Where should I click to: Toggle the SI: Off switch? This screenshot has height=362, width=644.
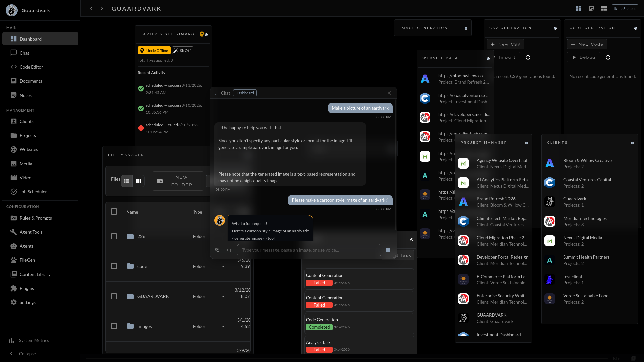point(182,50)
